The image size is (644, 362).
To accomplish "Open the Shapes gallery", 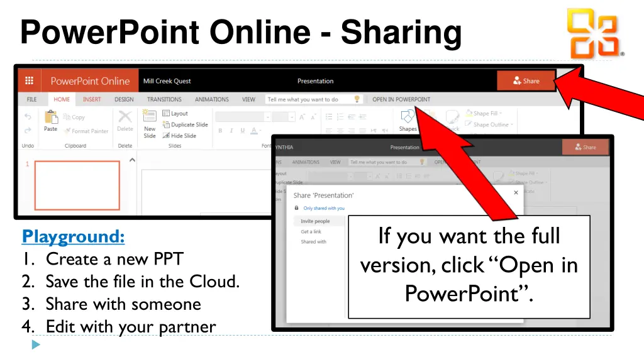I will pos(408,121).
